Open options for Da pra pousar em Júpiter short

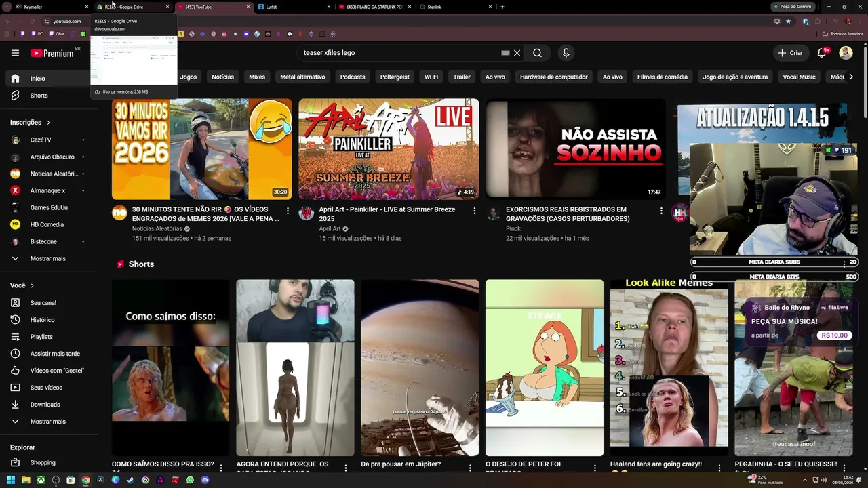pyautogui.click(x=471, y=468)
